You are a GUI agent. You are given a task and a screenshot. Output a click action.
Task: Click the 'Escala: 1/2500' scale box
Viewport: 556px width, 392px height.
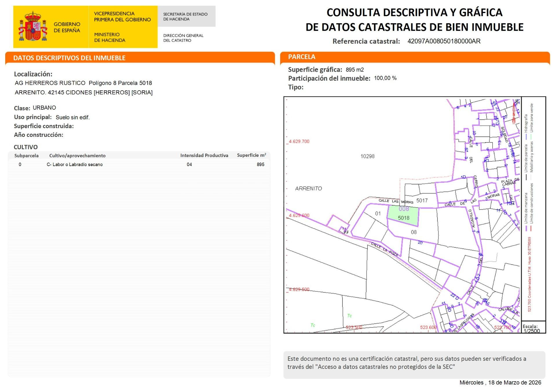click(x=533, y=327)
